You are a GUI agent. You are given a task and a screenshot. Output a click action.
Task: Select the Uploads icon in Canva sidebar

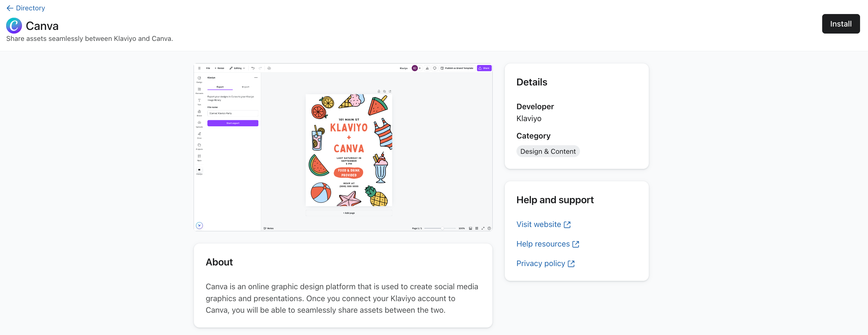pos(199,123)
